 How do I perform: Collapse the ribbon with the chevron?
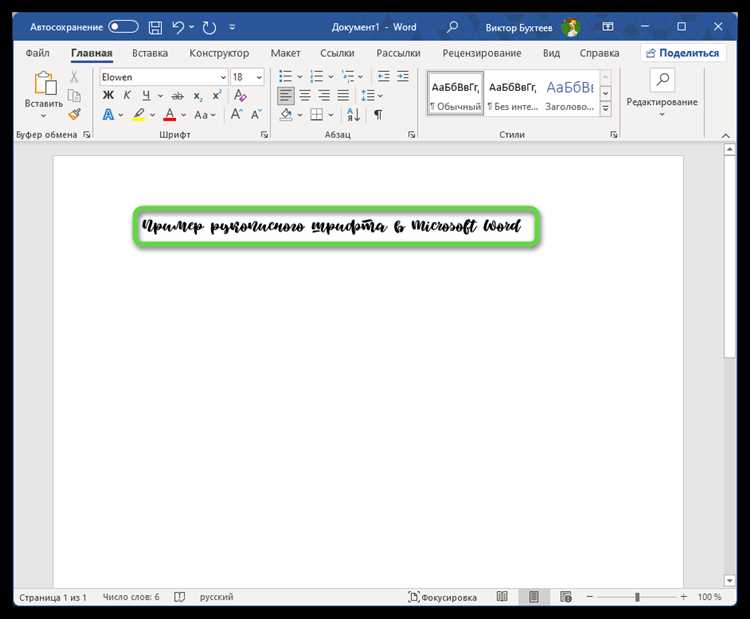[x=726, y=136]
